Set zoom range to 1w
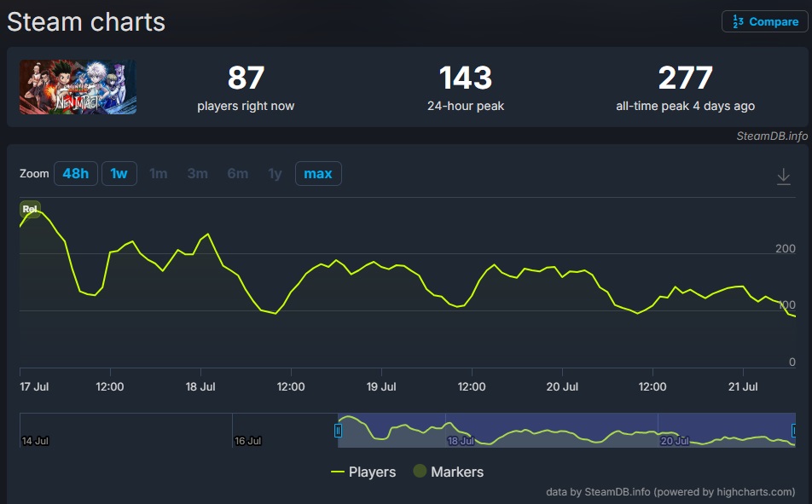 point(119,173)
